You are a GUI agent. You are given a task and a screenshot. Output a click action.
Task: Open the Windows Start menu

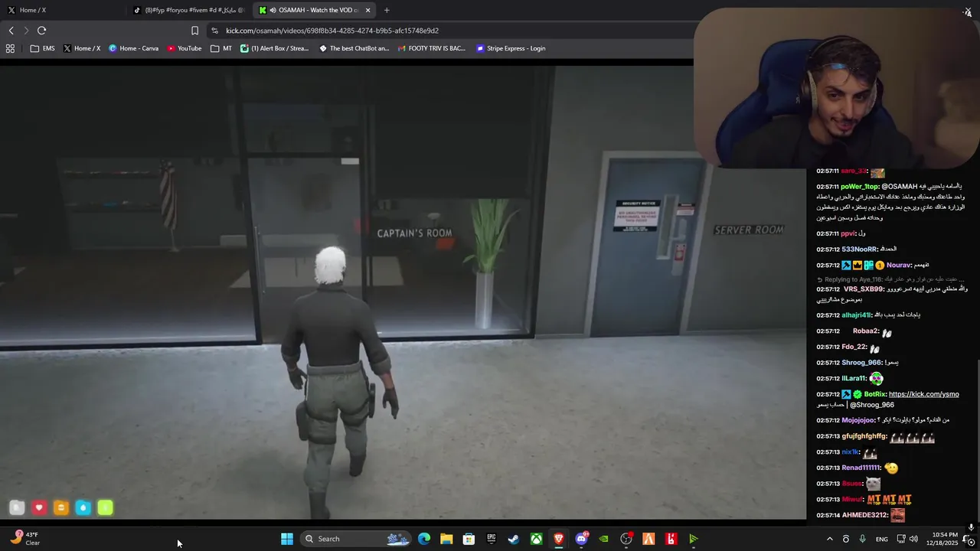click(287, 539)
